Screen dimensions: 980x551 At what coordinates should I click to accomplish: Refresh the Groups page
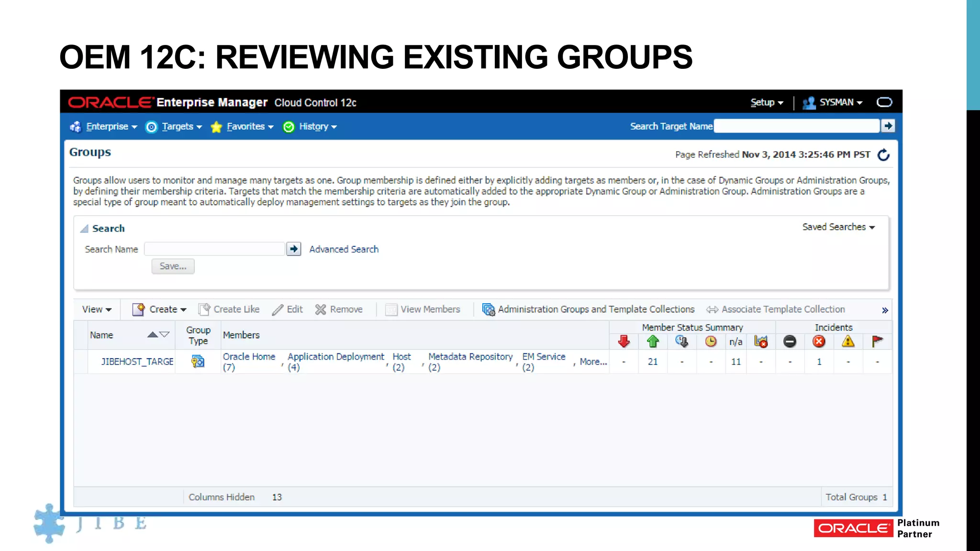(x=883, y=155)
